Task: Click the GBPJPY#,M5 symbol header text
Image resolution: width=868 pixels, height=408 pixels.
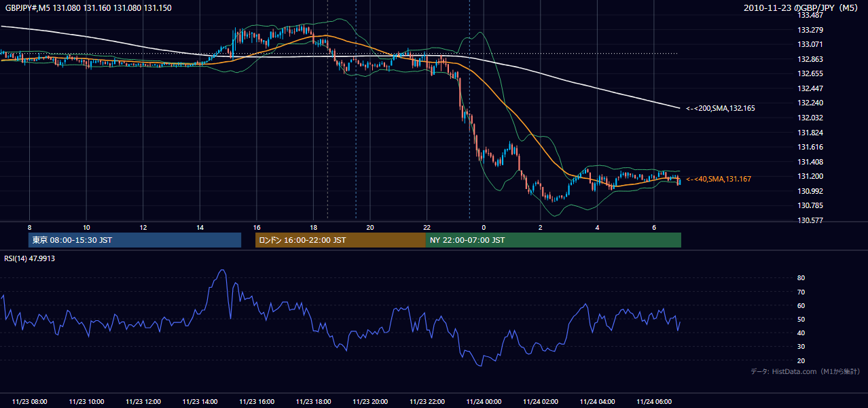Action: coord(89,7)
